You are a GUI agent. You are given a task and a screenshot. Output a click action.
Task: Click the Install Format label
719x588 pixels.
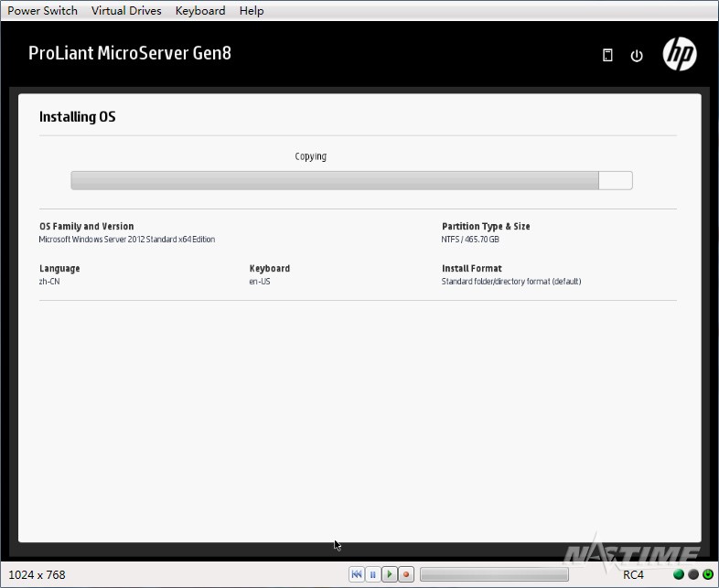tap(472, 268)
